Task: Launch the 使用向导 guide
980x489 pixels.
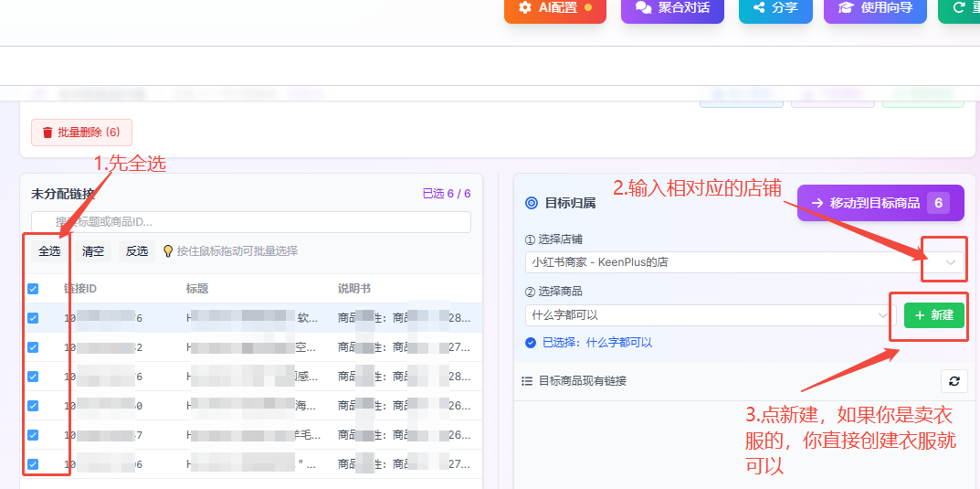Action: [x=874, y=8]
